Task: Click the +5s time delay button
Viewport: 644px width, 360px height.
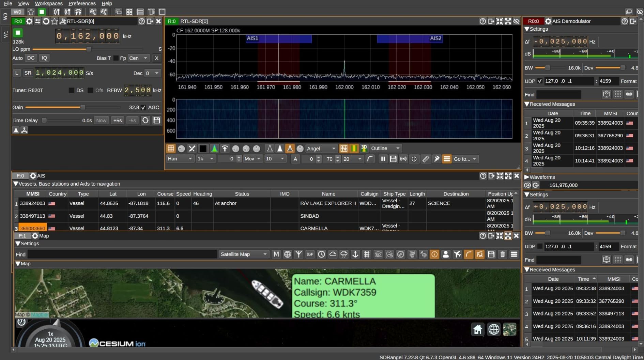Action: pyautogui.click(x=118, y=120)
